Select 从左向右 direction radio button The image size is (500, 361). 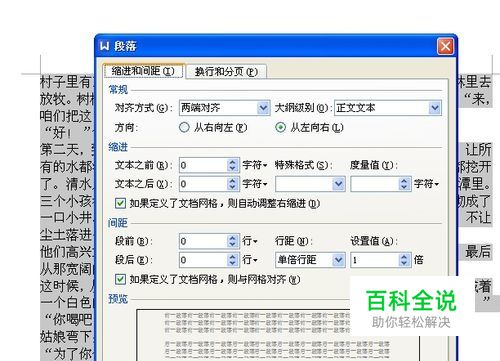click(x=280, y=127)
